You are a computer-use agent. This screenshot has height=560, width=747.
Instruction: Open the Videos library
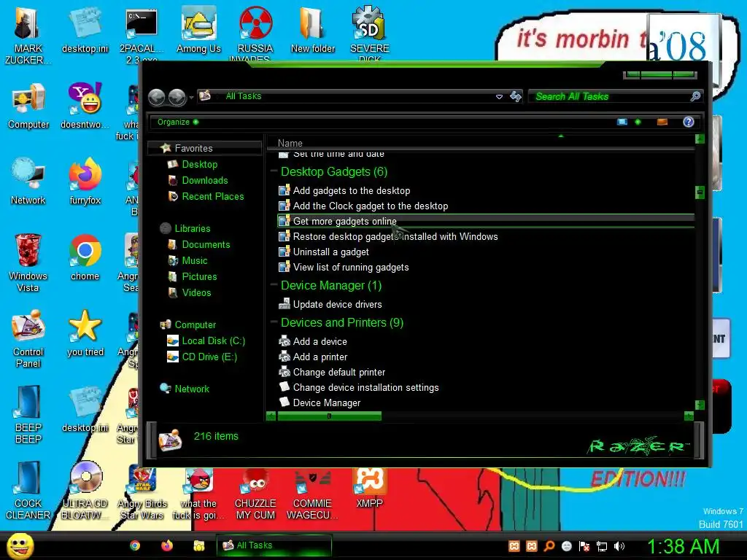tap(196, 293)
